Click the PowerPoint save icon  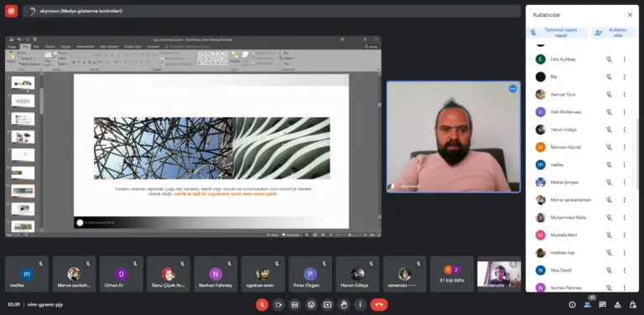[x=12, y=39]
